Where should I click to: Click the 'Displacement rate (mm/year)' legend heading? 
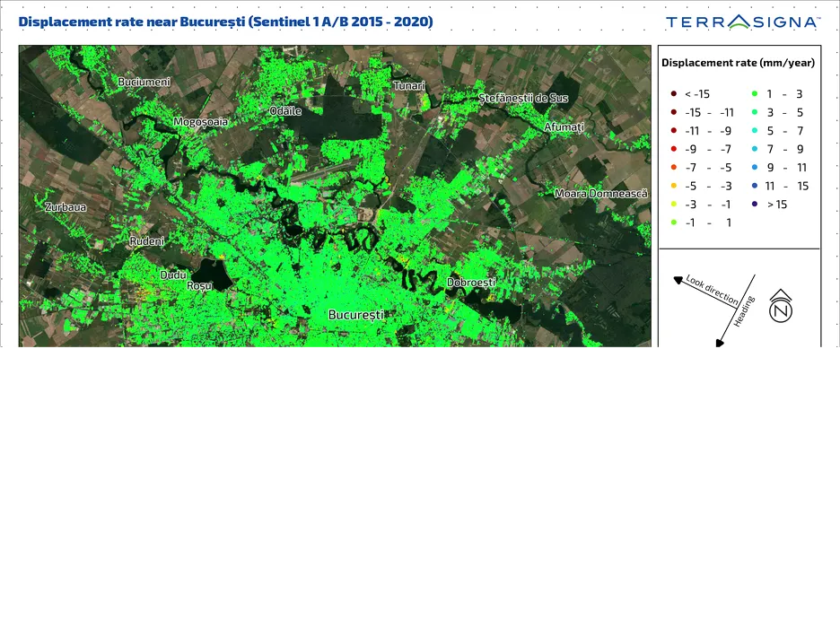(738, 63)
